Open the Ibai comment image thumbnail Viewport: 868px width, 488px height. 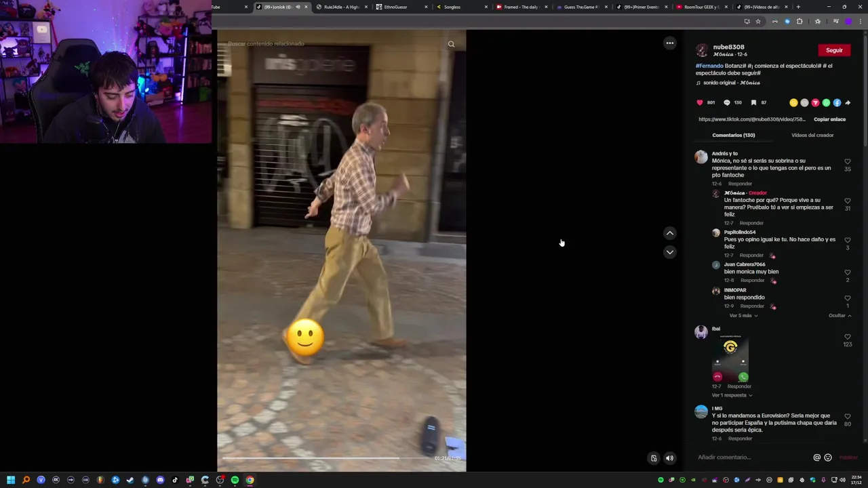(730, 359)
